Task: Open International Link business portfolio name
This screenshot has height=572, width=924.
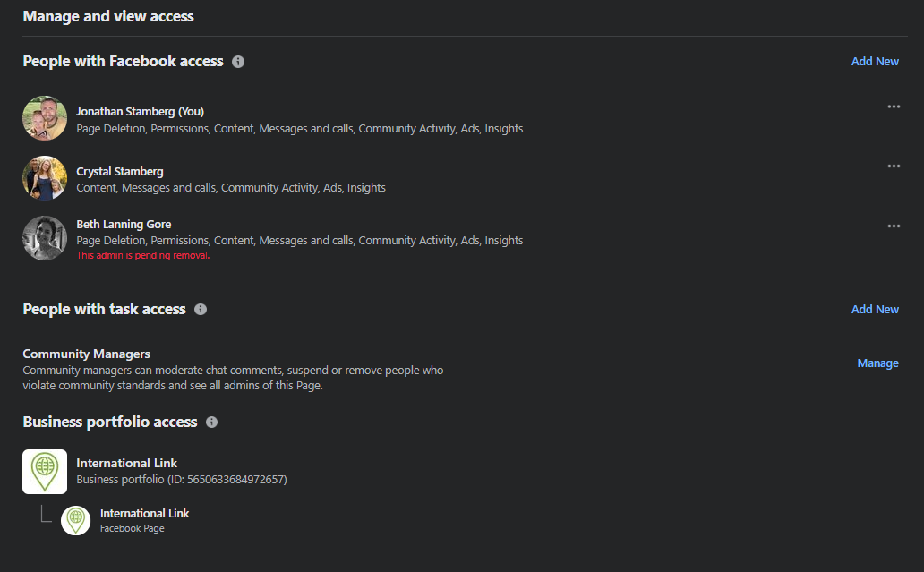Action: point(127,464)
